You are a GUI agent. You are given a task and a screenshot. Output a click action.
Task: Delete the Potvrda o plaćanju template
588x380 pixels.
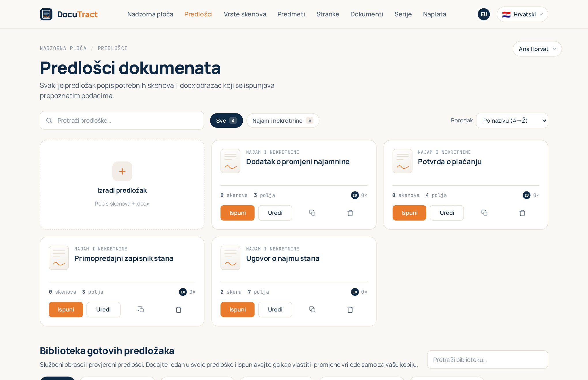[522, 213]
